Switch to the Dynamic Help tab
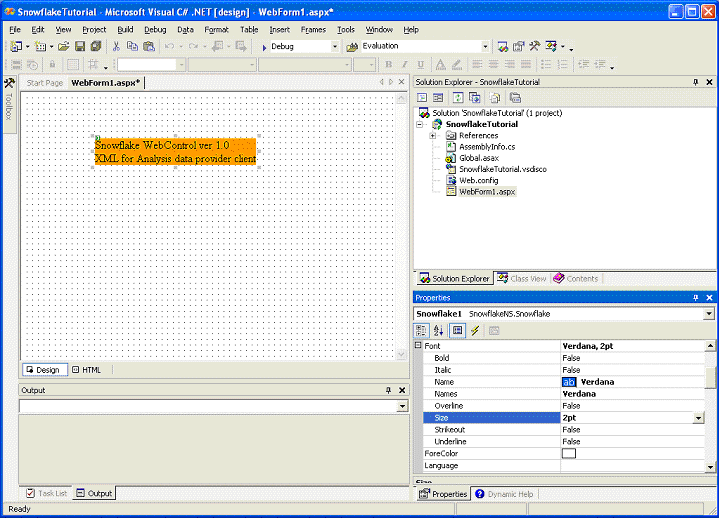This screenshot has height=518, width=719. click(x=504, y=494)
